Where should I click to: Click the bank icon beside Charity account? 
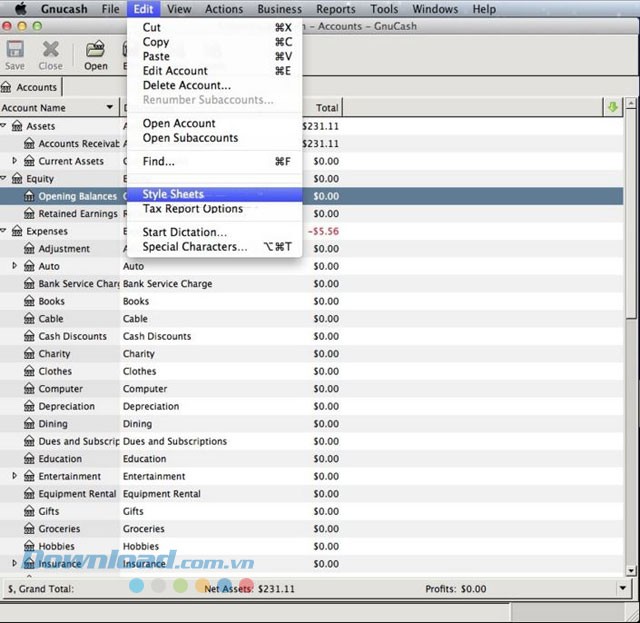(30, 354)
